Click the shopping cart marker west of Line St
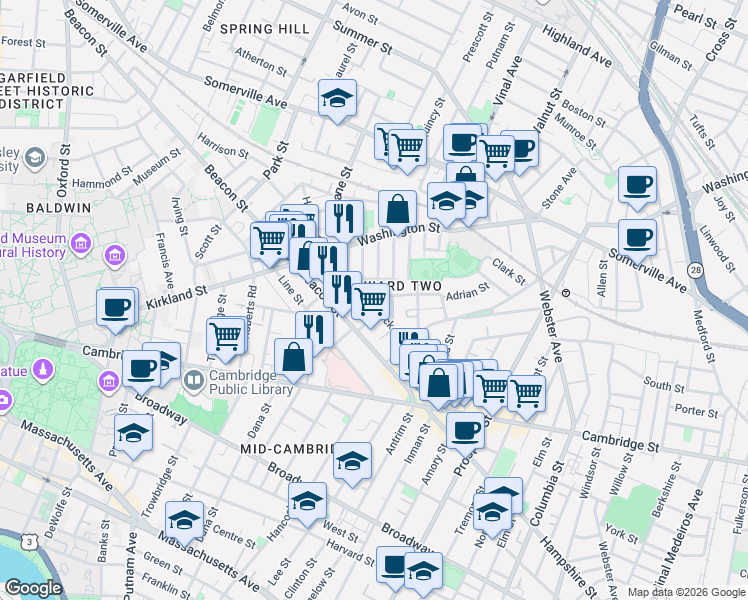The height and width of the screenshot is (600, 748). point(270,240)
